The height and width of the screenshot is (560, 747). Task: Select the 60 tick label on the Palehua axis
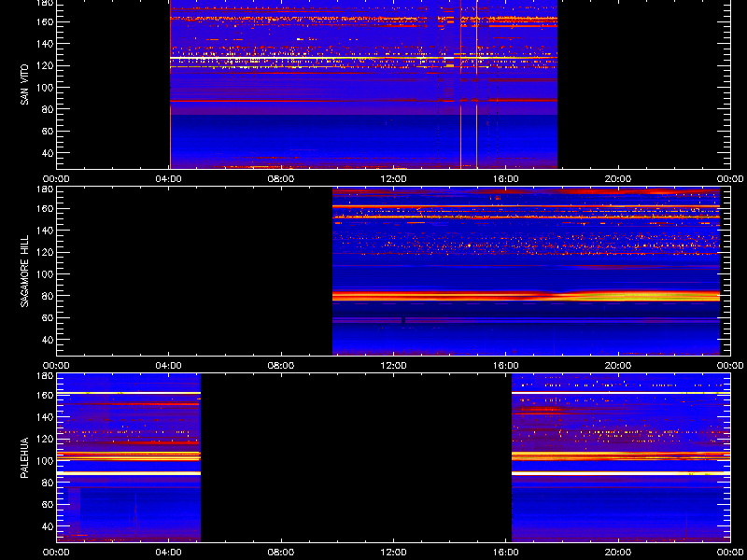pyautogui.click(x=49, y=505)
